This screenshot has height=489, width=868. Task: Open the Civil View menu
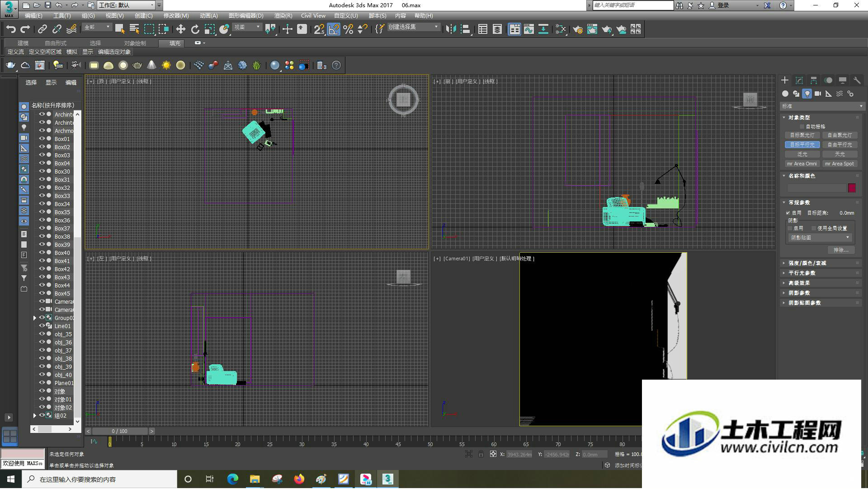(313, 16)
